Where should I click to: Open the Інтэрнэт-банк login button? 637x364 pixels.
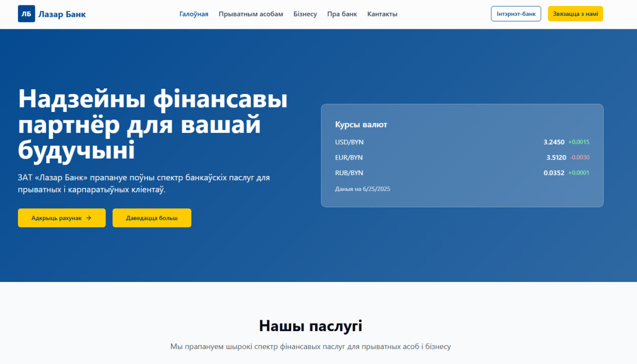pyautogui.click(x=516, y=14)
